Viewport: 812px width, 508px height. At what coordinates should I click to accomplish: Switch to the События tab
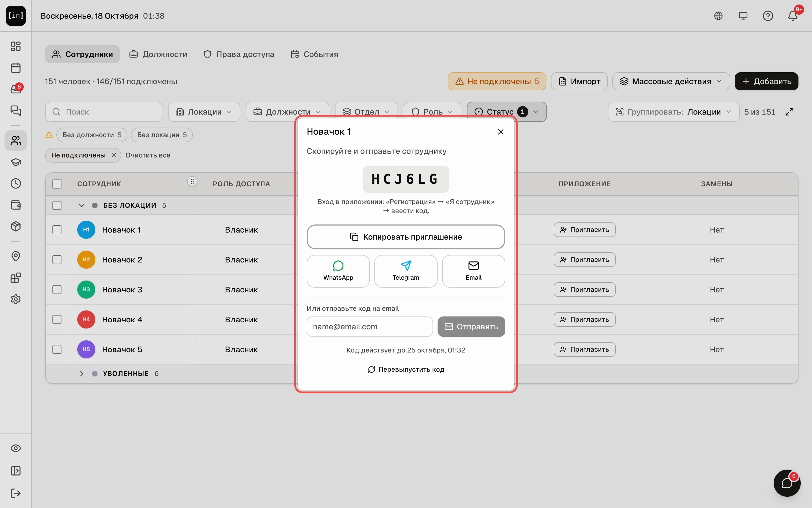314,54
